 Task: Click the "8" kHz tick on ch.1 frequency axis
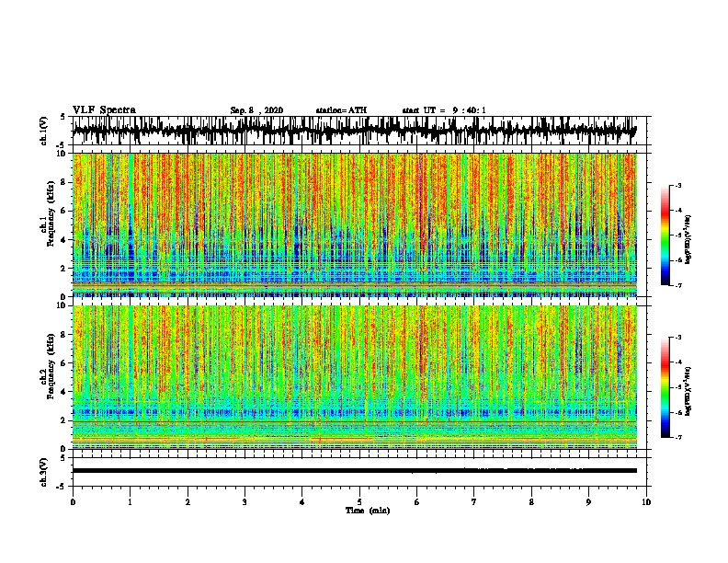pos(64,182)
